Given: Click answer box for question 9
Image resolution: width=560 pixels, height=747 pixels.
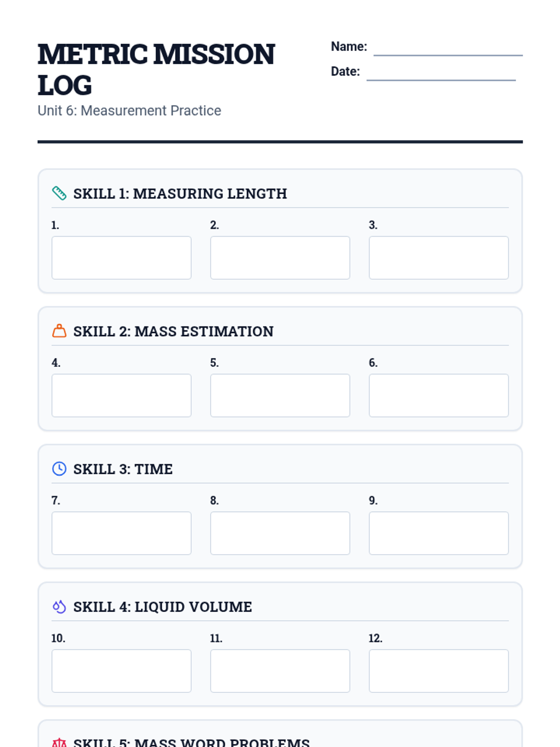Looking at the screenshot, I should pos(439,533).
